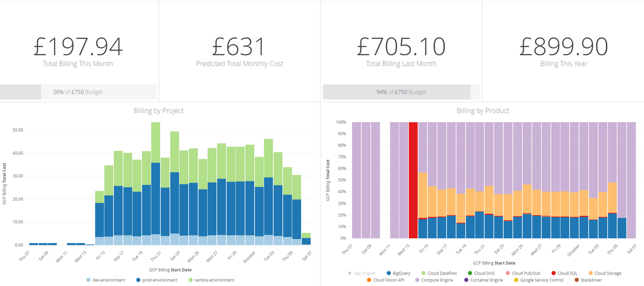Click the Cloud SQL legend dot

point(554,273)
